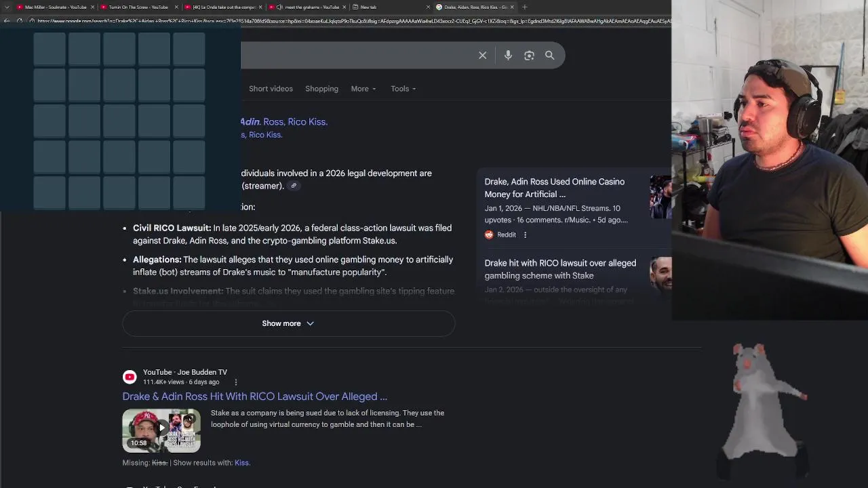Image resolution: width=868 pixels, height=488 pixels.
Task: Click the Reddit logo icon
Action: click(489, 235)
